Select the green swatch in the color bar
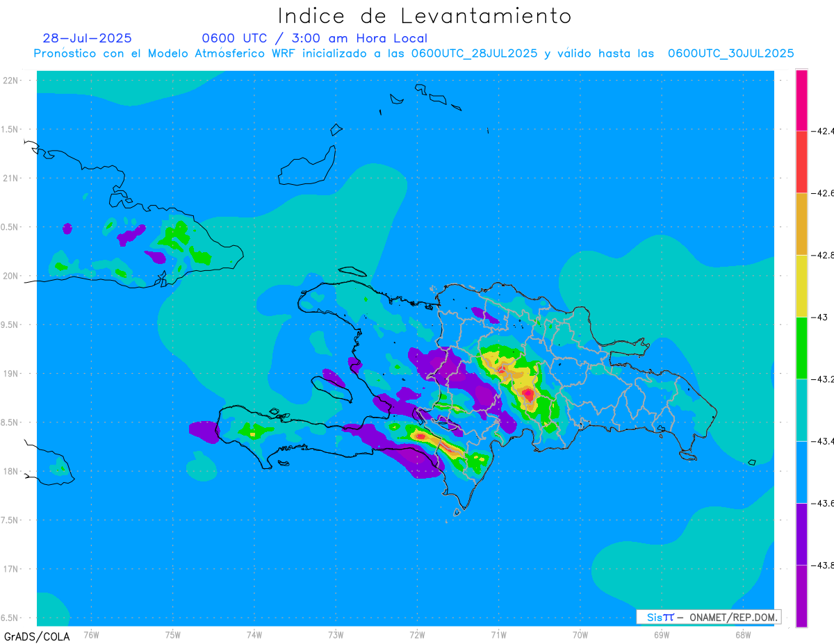Image resolution: width=834 pixels, height=644 pixels. pyautogui.click(x=801, y=348)
